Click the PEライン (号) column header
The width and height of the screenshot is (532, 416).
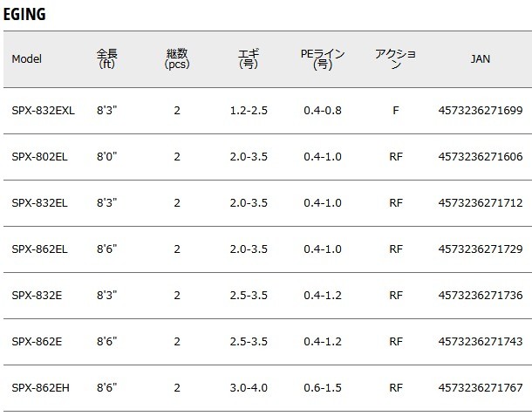click(323, 58)
